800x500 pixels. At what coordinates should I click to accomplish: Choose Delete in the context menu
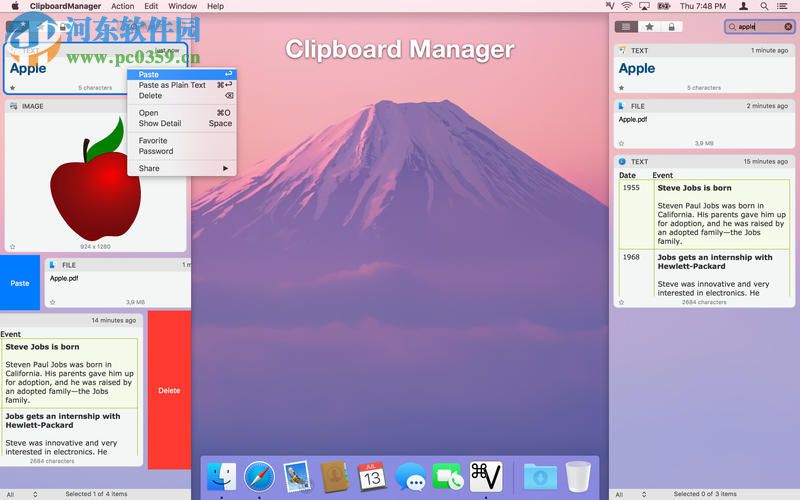(182, 96)
